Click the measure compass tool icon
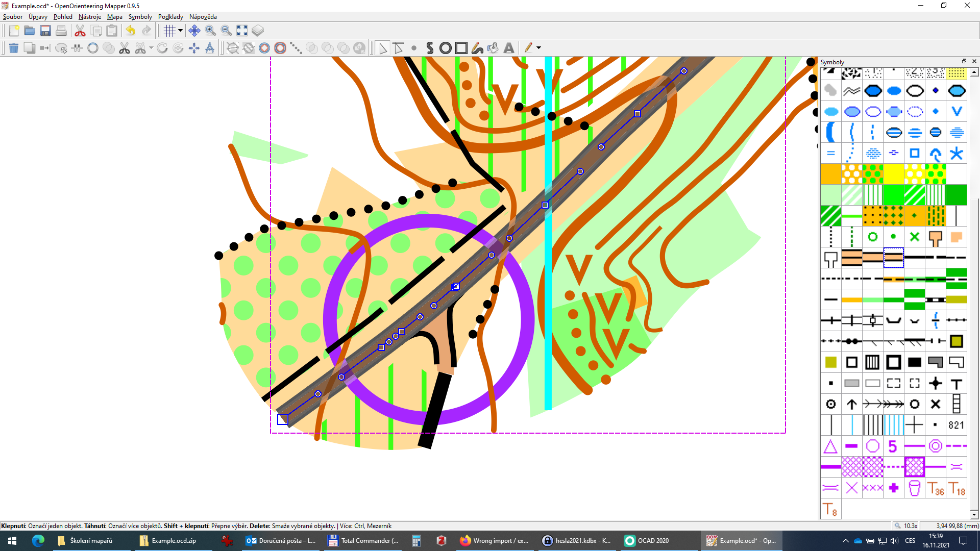 click(x=210, y=48)
